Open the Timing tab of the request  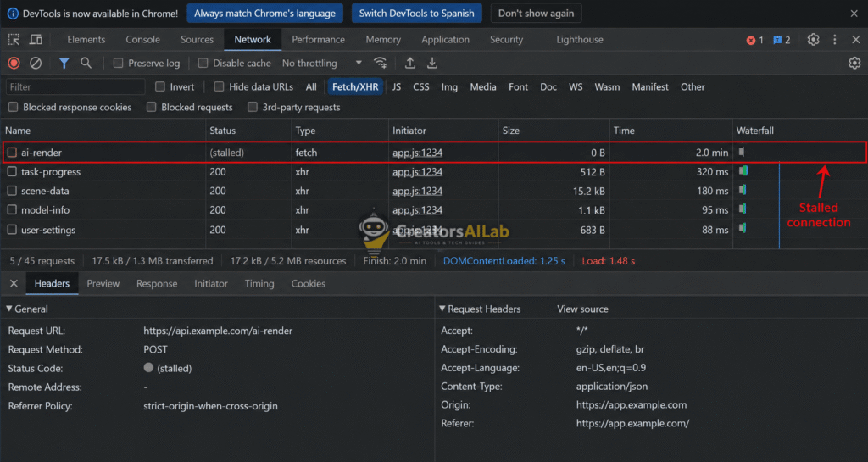pos(259,283)
